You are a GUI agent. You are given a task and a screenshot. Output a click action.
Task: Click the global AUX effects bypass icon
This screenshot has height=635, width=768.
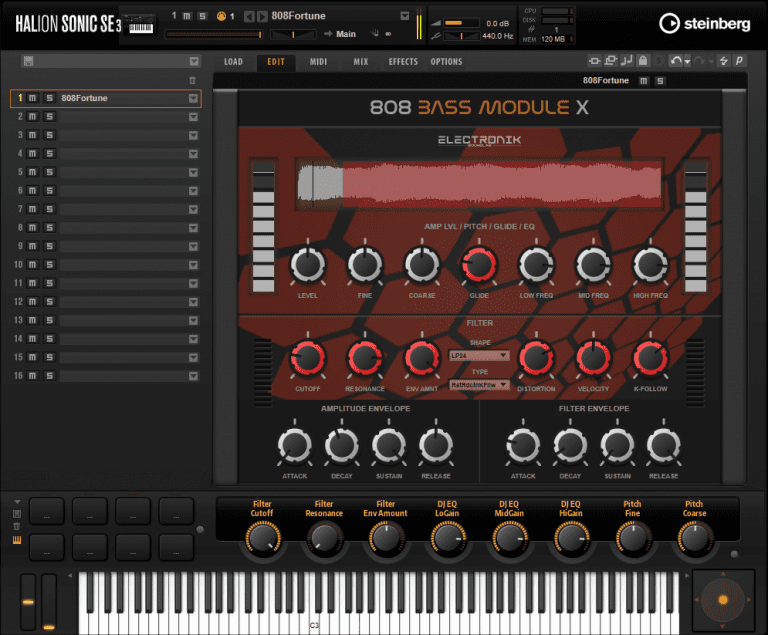click(610, 61)
